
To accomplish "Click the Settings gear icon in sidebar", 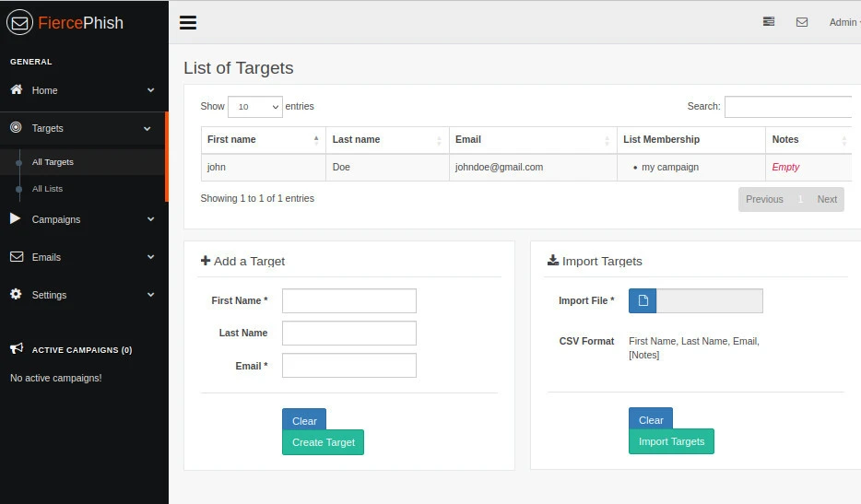I will pyautogui.click(x=16, y=295).
